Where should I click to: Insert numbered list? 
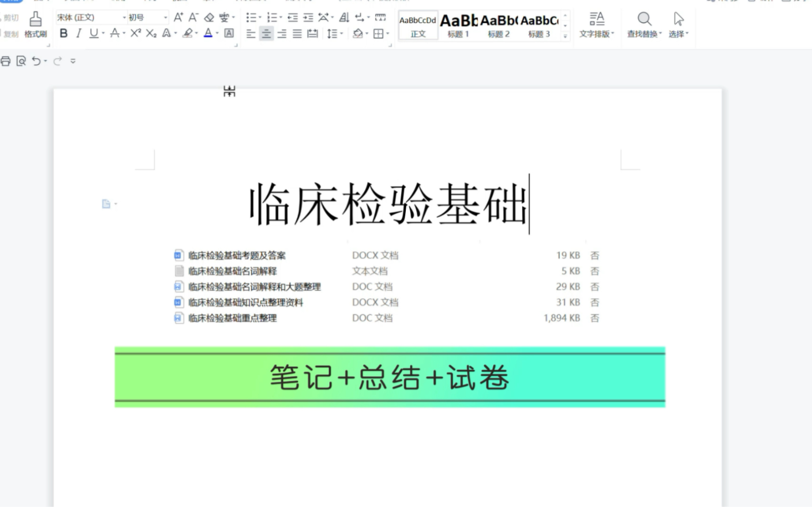(x=272, y=18)
